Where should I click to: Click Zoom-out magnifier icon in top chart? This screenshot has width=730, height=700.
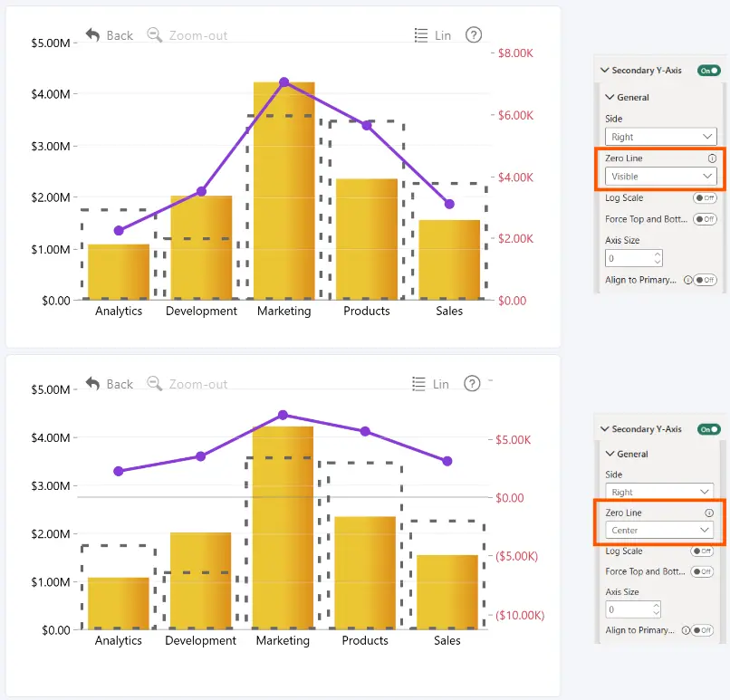(x=154, y=35)
